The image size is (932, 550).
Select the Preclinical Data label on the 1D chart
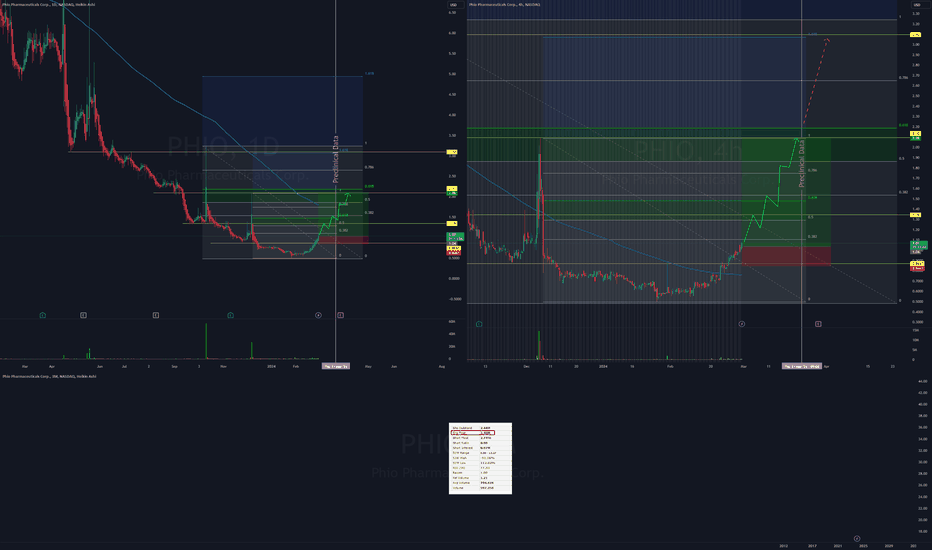(335, 159)
